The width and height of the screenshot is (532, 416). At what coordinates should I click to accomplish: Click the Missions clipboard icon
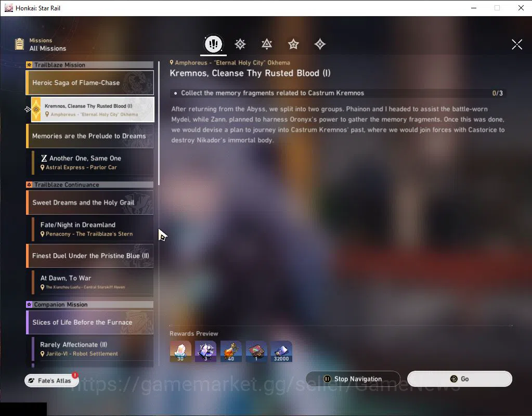[19, 44]
